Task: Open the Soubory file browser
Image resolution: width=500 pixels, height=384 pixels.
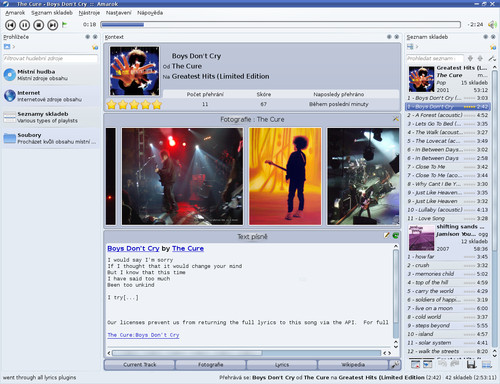Action: pos(51,138)
